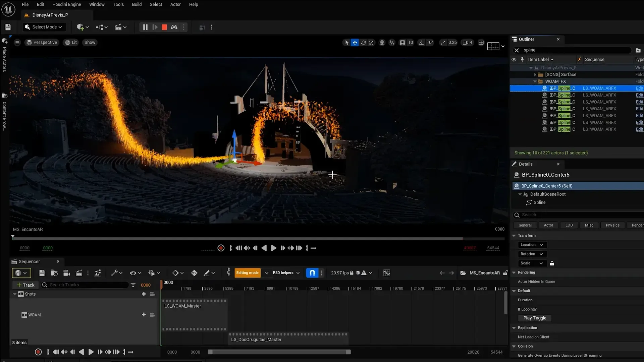Click the Add Track button in Sequencer
The width and height of the screenshot is (644, 362).
(25, 285)
